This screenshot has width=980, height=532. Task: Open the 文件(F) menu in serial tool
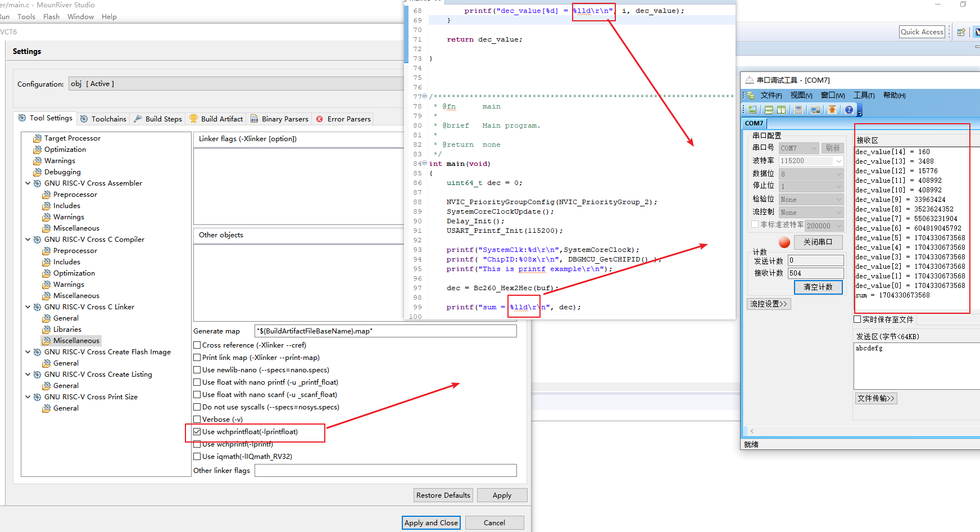pos(771,96)
